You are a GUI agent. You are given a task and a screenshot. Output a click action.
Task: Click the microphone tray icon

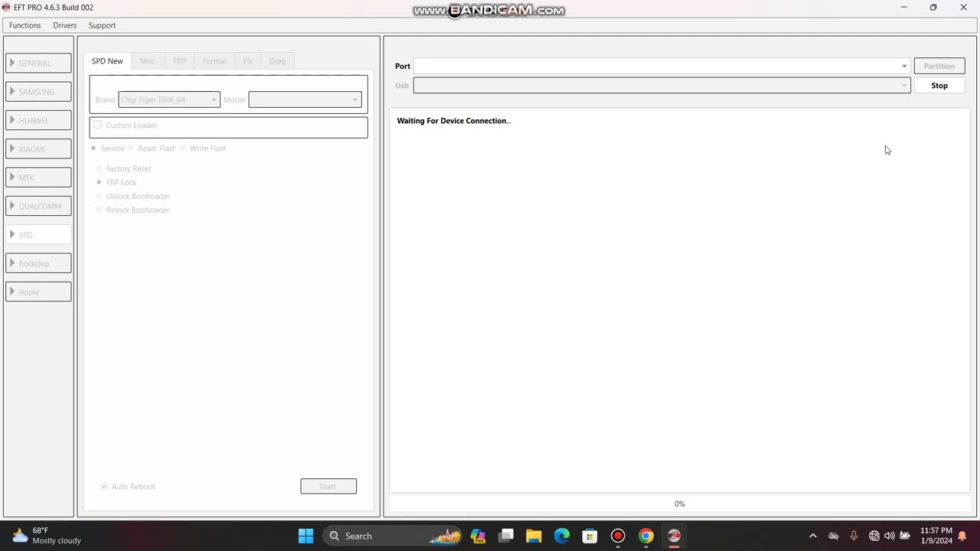(x=854, y=536)
